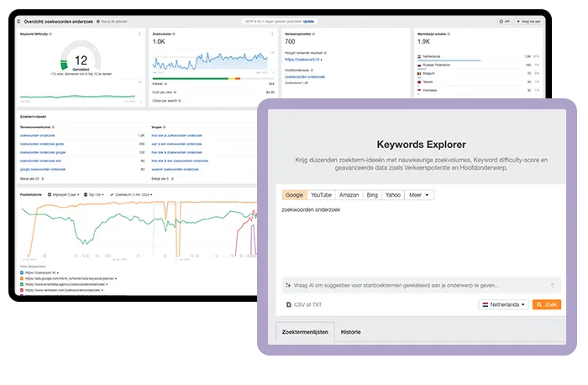Click the info icon beside Wereldwijd volume

[449, 34]
